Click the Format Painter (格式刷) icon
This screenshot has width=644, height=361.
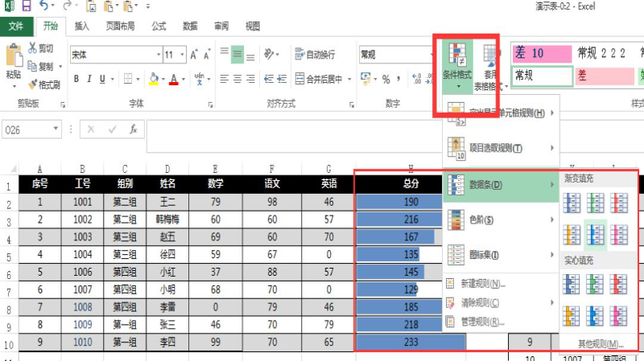click(x=34, y=84)
